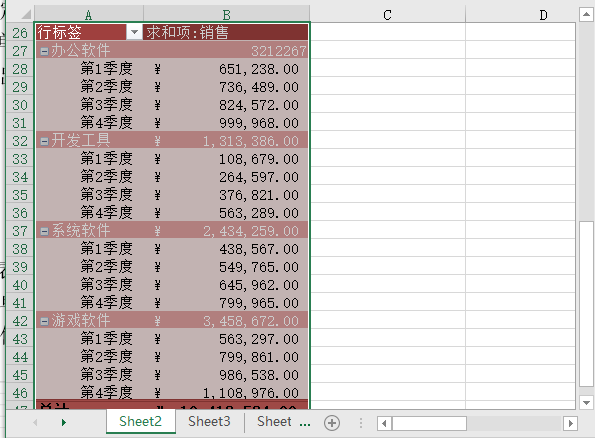Click the vertical scrollbar down arrow

point(586,402)
